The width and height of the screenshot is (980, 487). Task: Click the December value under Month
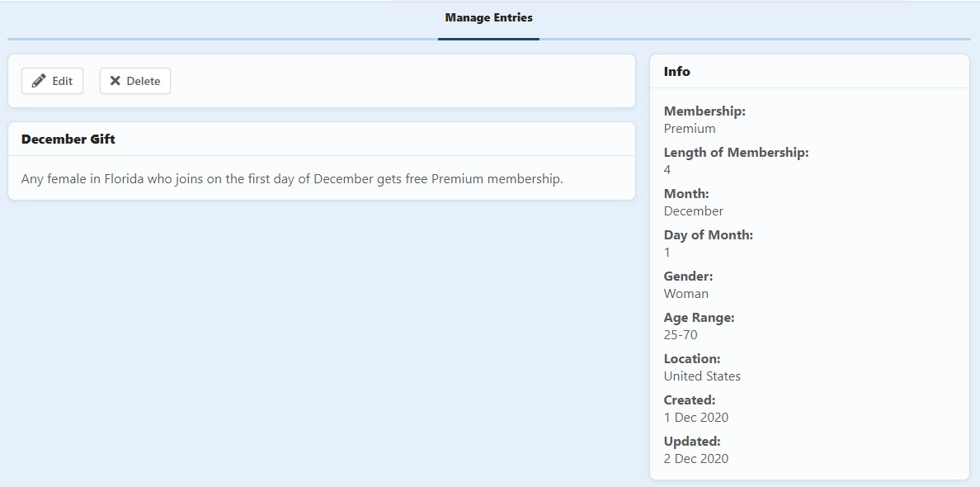(x=693, y=211)
